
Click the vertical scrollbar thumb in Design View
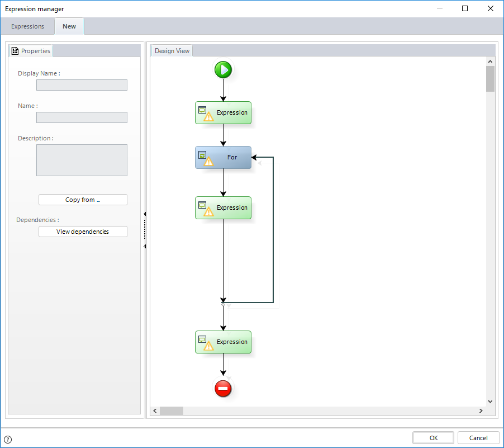tap(490, 79)
